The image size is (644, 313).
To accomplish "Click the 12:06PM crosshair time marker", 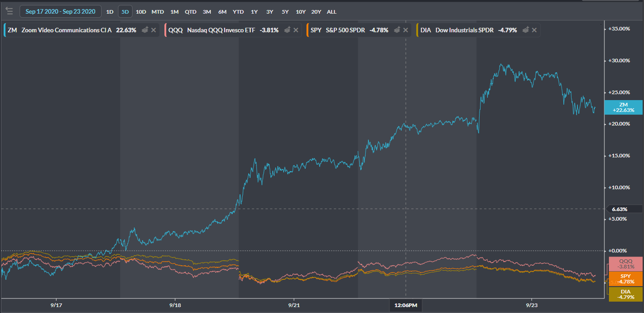I will 405,305.
